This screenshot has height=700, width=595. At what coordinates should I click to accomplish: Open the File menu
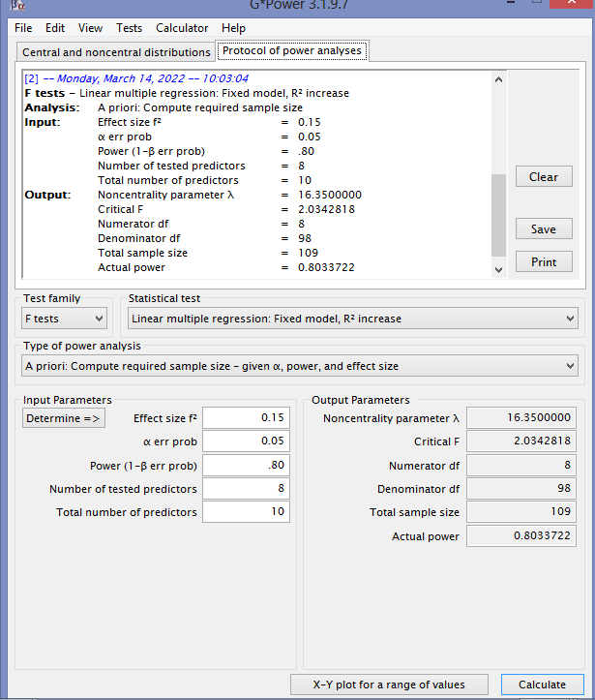pos(23,28)
